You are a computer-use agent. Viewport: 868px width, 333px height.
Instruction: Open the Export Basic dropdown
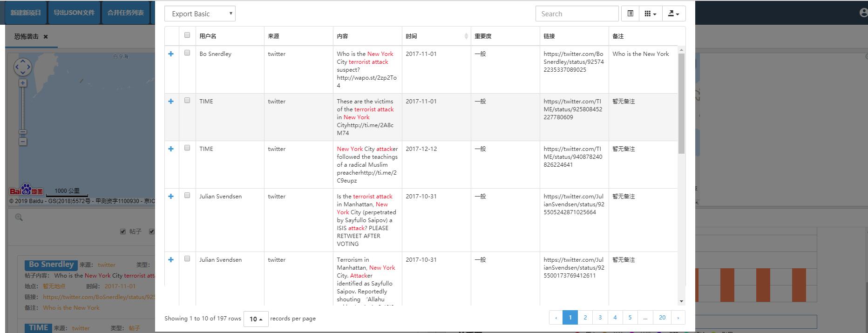coord(200,14)
